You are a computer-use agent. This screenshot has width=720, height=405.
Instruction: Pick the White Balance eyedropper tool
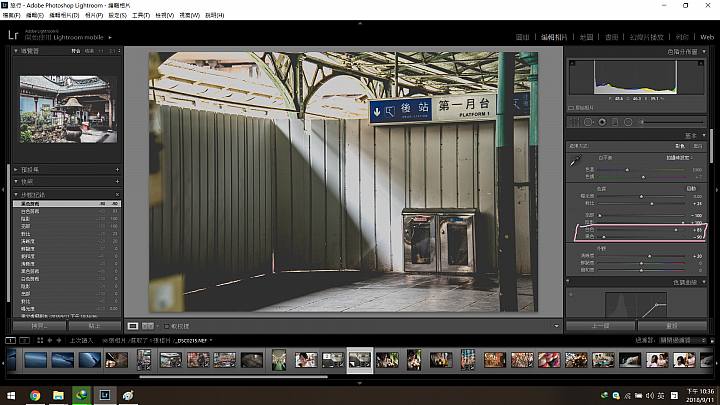[x=575, y=161]
